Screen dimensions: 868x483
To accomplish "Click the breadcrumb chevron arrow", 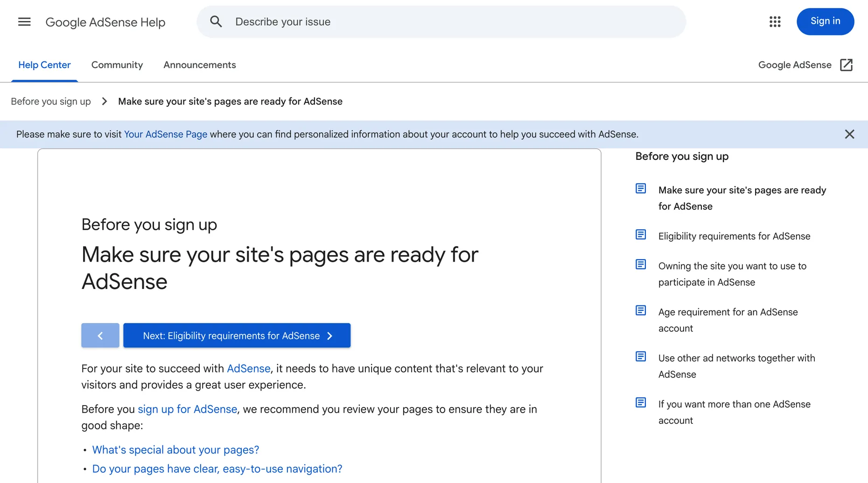I will [105, 101].
